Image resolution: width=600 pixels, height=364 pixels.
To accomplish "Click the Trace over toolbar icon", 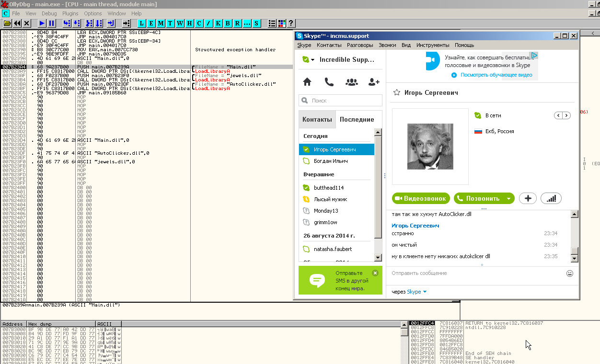I will coord(98,23).
